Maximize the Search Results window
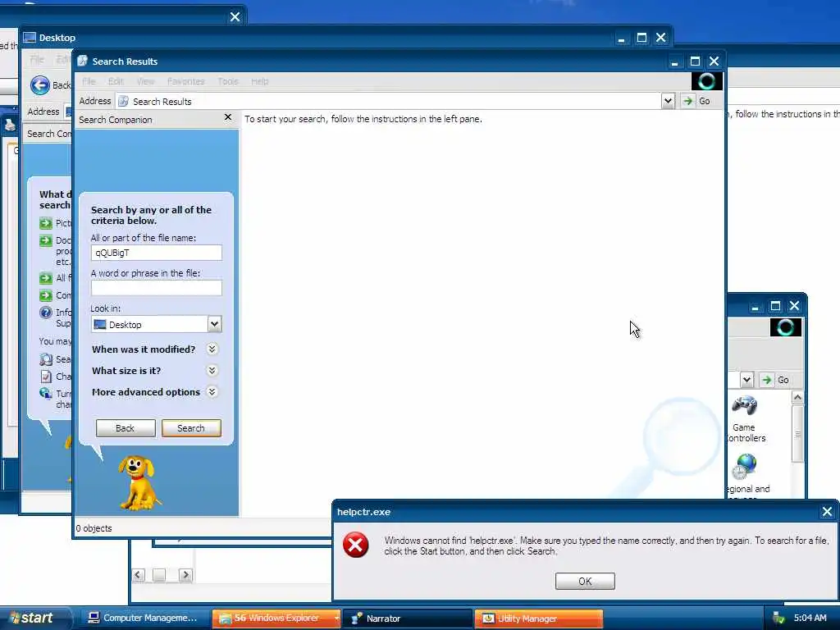 click(x=695, y=62)
